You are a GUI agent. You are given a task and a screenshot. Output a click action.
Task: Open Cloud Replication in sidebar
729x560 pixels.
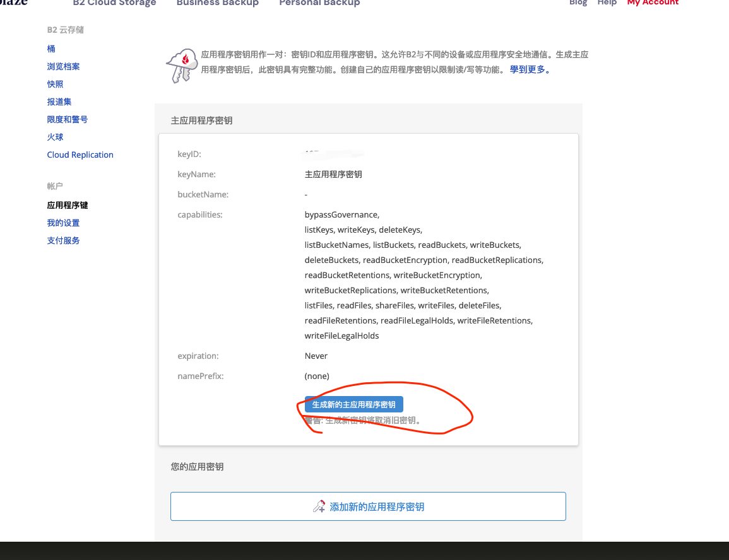pos(80,155)
